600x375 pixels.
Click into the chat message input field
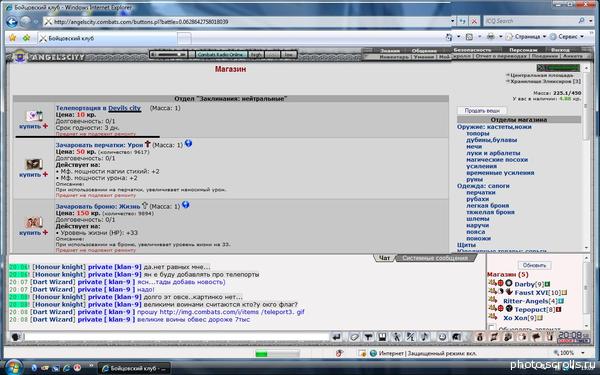tap(176, 337)
